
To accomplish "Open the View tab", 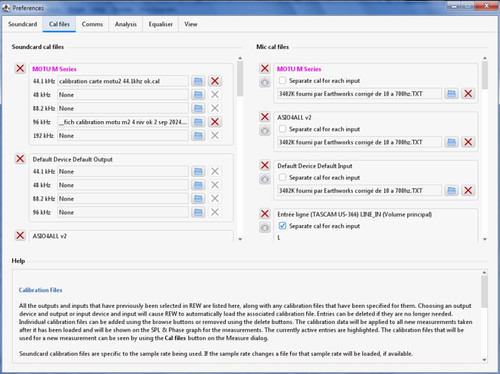I will (191, 24).
